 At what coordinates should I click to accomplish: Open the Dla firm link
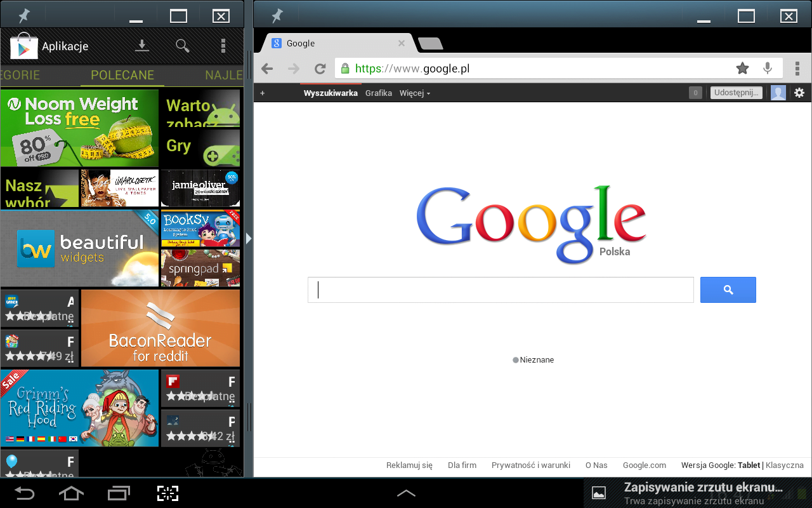click(462, 465)
